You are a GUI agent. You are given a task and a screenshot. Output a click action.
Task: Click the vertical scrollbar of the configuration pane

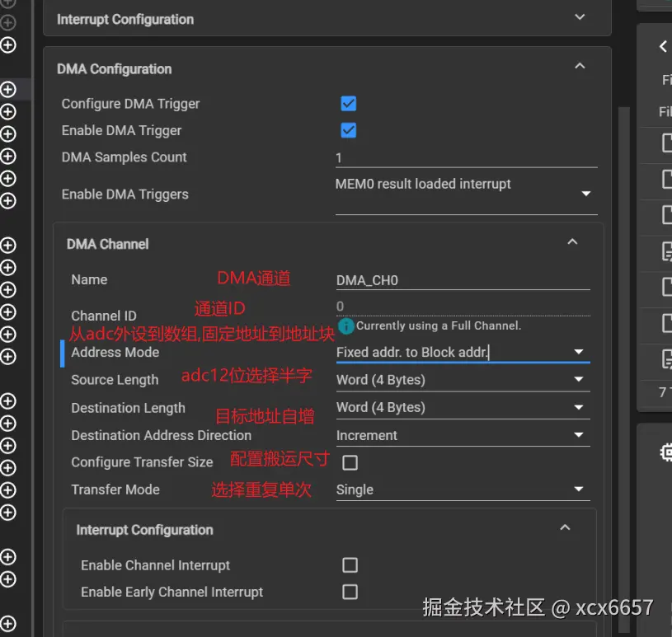(x=624, y=368)
